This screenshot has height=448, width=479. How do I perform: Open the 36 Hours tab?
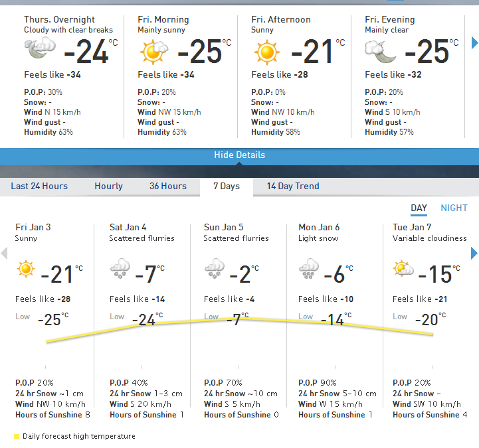[167, 186]
